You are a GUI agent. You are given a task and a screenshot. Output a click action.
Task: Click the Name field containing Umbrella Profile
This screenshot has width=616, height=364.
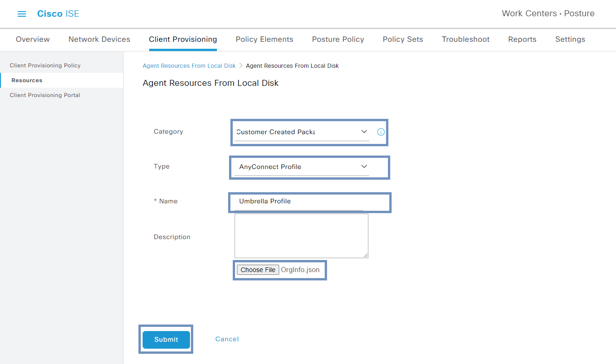tap(299, 201)
